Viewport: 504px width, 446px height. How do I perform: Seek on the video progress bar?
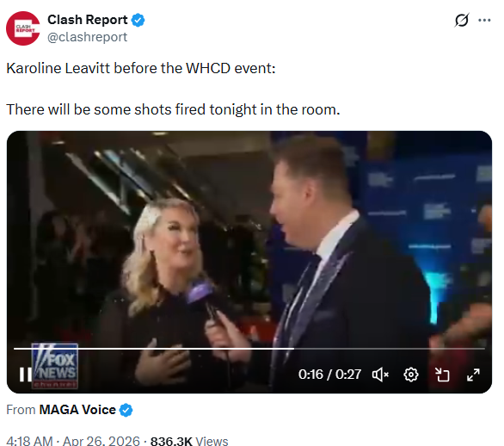pyautogui.click(x=249, y=349)
